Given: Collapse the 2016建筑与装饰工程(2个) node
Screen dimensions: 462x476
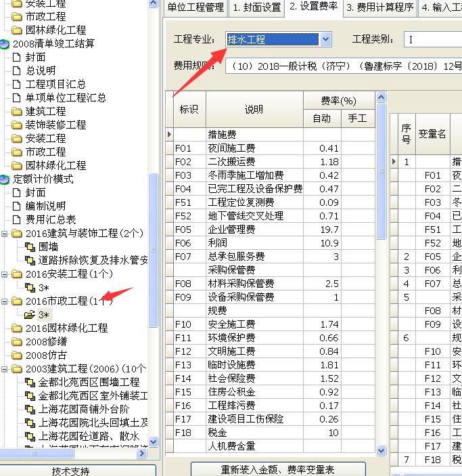Looking at the screenshot, I should (4, 234).
